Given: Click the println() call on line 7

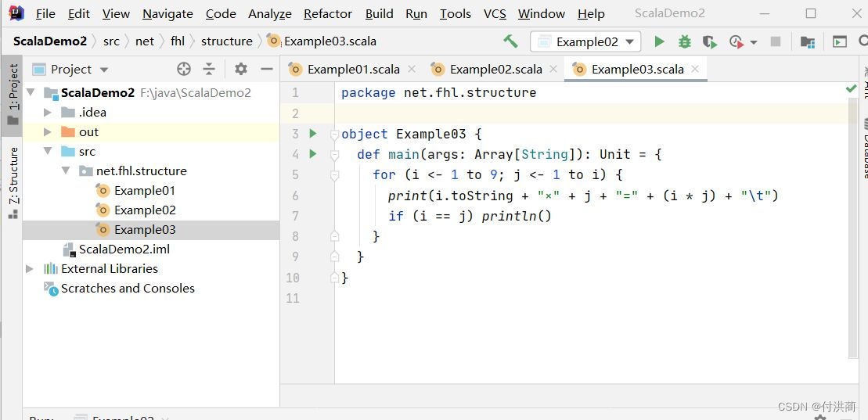Looking at the screenshot, I should [x=517, y=216].
